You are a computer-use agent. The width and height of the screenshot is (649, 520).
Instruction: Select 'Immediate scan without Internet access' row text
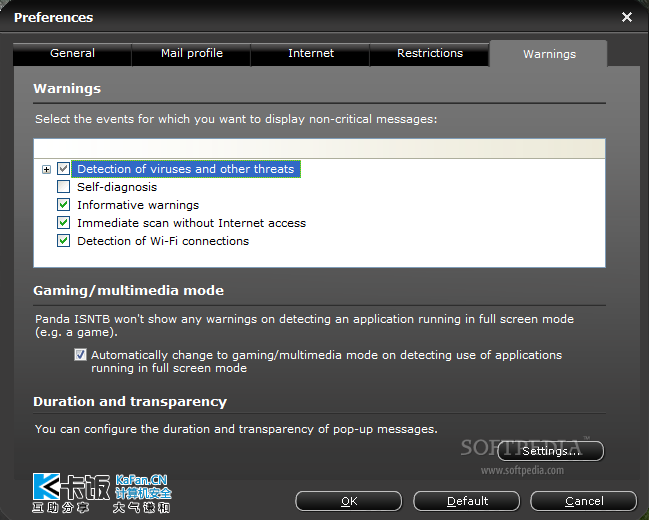pyautogui.click(x=192, y=223)
